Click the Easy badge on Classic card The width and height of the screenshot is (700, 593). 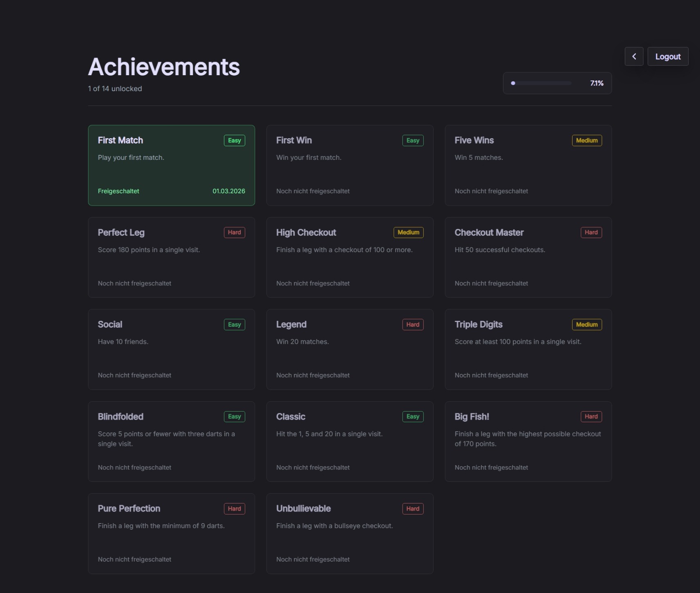(413, 416)
